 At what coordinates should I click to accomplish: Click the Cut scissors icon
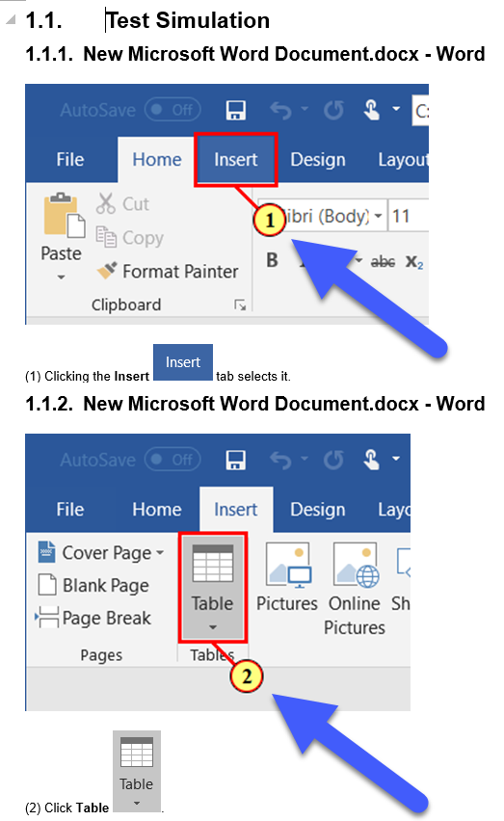105,203
